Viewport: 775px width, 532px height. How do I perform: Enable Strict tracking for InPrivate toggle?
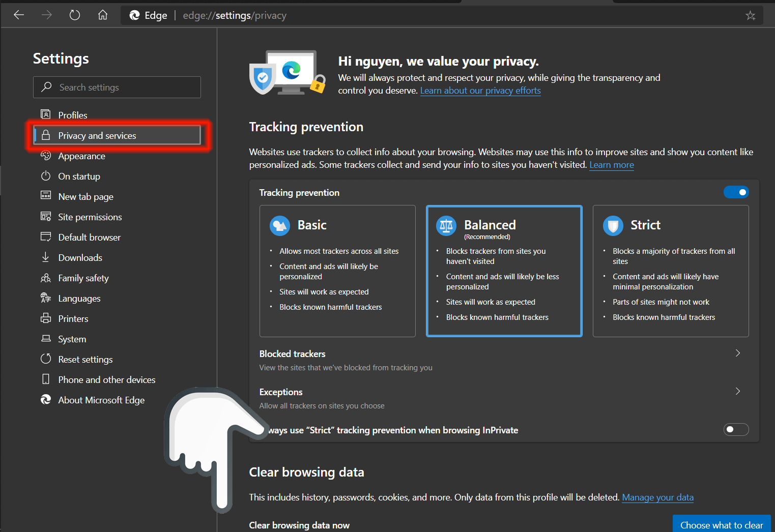736,430
